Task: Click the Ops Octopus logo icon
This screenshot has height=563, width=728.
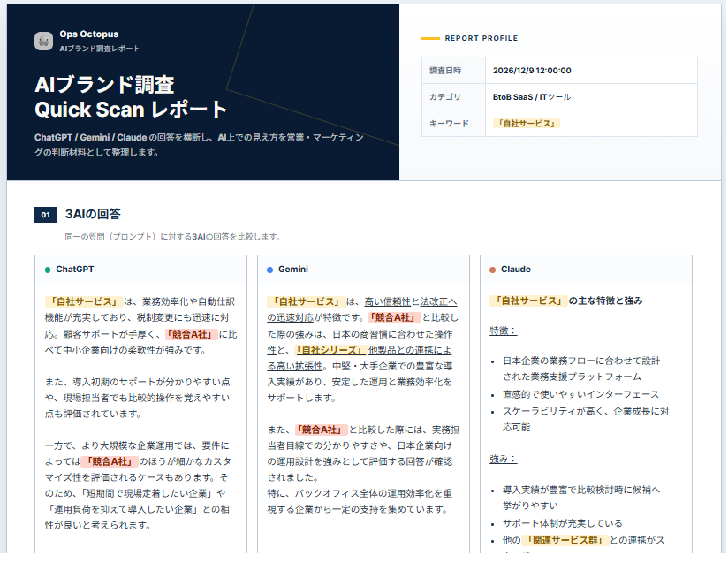Action: click(x=43, y=42)
